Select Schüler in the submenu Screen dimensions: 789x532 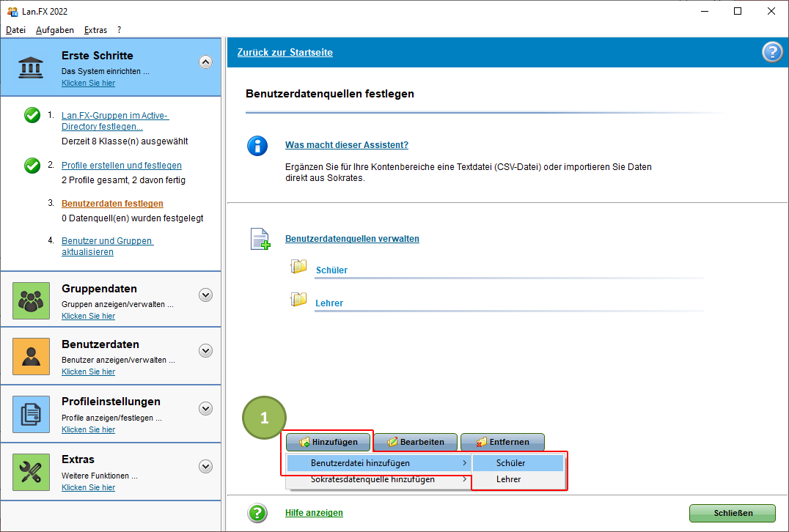[x=518, y=463]
